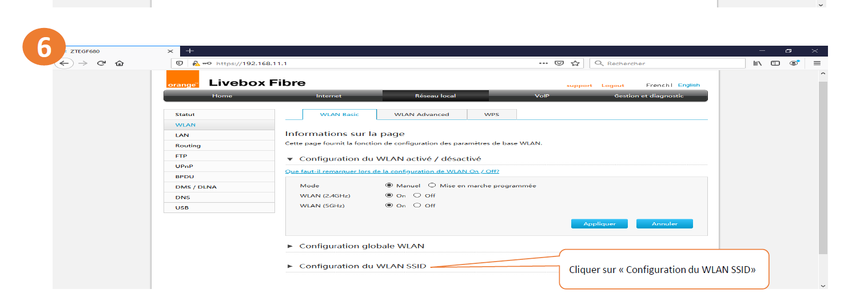Expand Configuration du WLAN SSID section
This screenshot has height=301, width=868.
pyautogui.click(x=363, y=266)
